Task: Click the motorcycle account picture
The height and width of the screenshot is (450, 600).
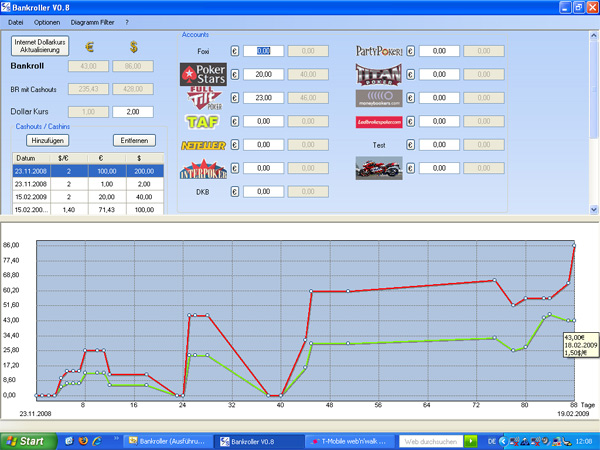Action: point(379,168)
